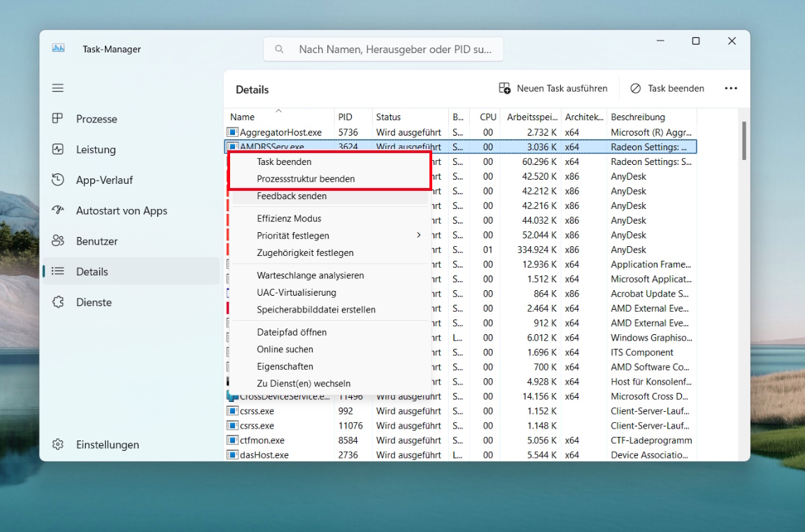Click the Einstellungen gear icon
The height and width of the screenshot is (532, 805).
coord(58,445)
